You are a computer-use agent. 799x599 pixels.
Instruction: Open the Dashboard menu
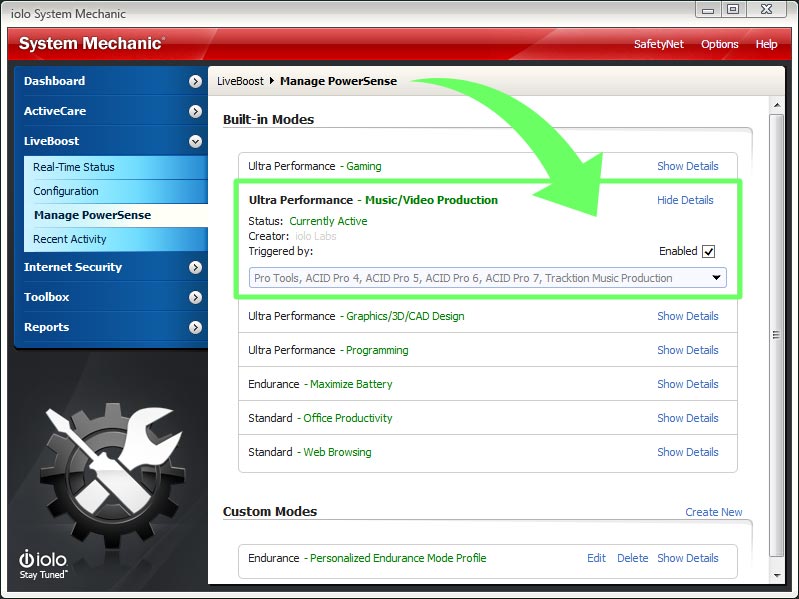tap(55, 81)
